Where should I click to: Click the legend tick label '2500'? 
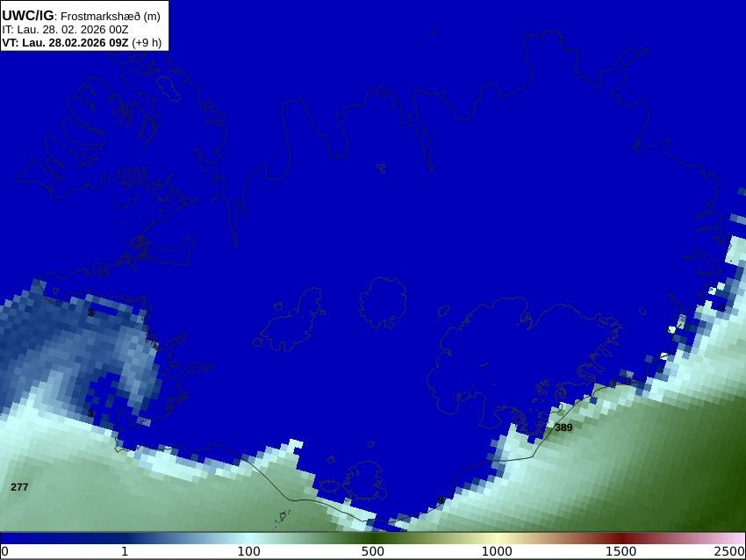click(730, 552)
